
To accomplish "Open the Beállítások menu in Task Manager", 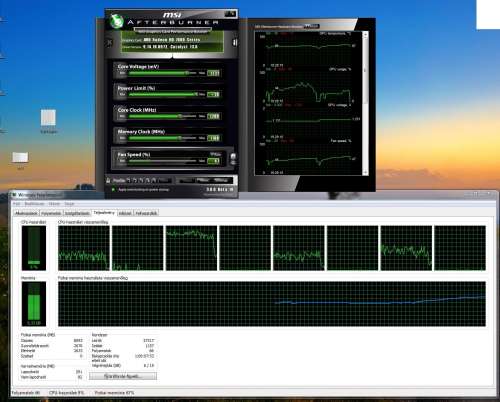I will (x=34, y=204).
